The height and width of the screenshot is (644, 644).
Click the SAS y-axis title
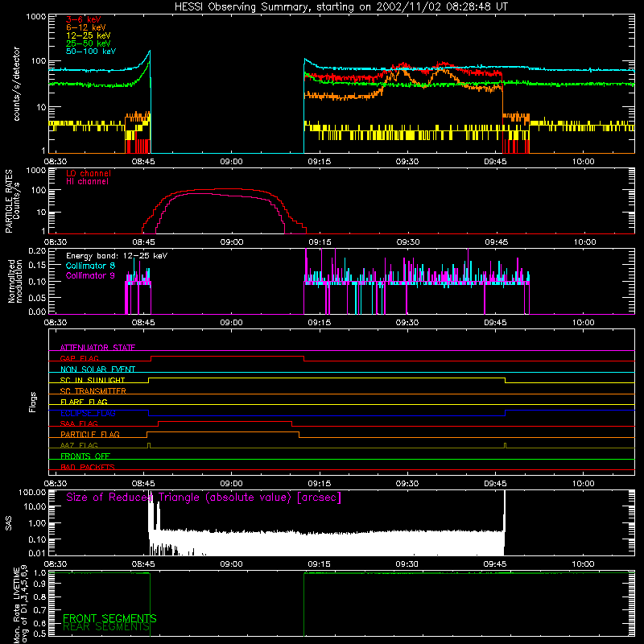8,523
